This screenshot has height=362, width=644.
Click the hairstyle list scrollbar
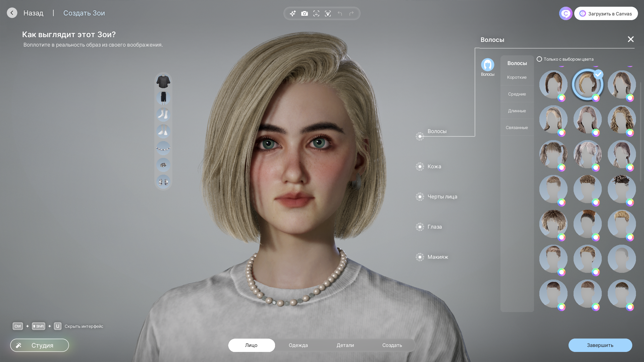click(641, 132)
